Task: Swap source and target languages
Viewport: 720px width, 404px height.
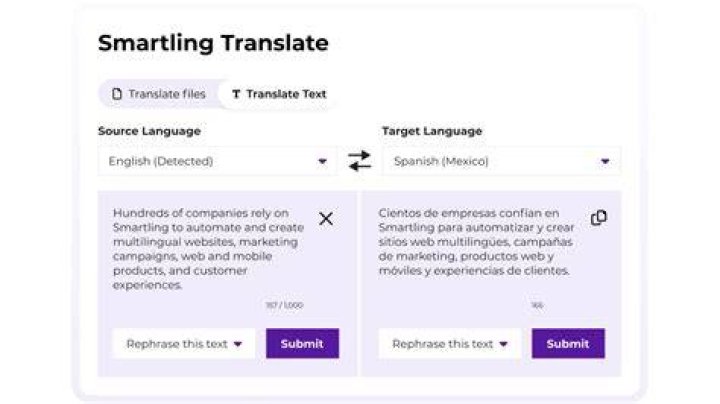Action: coord(359,161)
